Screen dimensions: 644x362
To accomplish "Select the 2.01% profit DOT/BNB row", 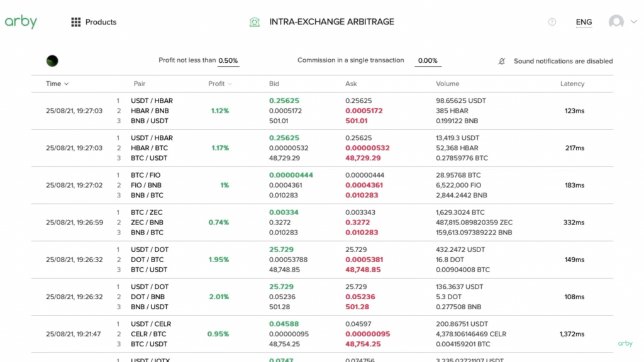I will (x=218, y=297).
